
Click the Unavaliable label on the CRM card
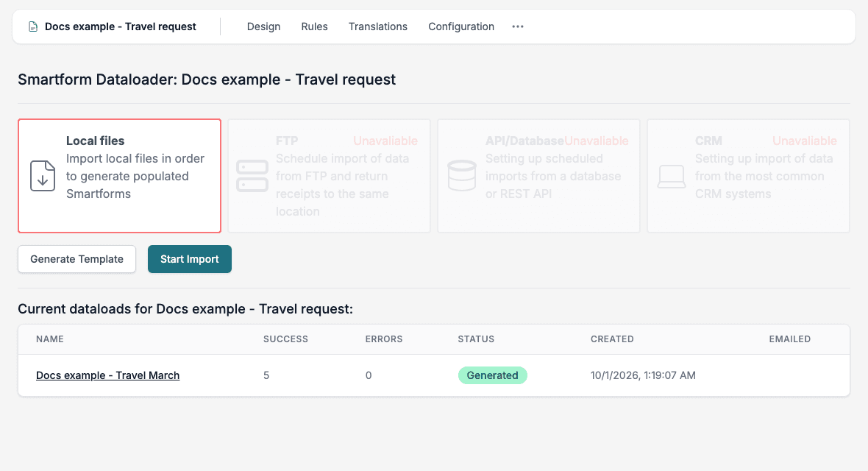[x=804, y=141]
